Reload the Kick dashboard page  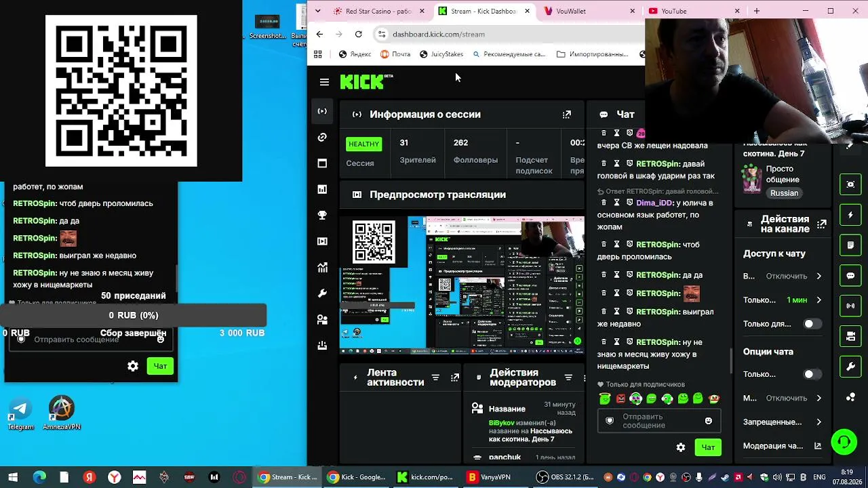tap(359, 34)
